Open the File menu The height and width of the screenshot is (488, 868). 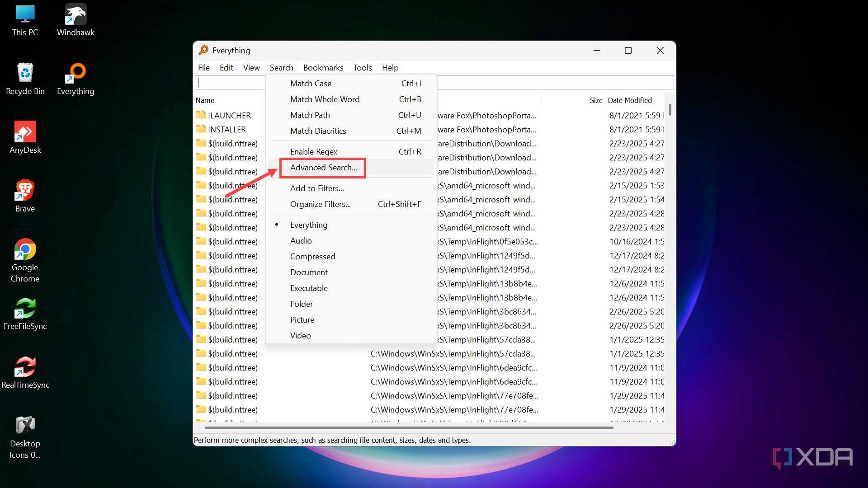204,68
